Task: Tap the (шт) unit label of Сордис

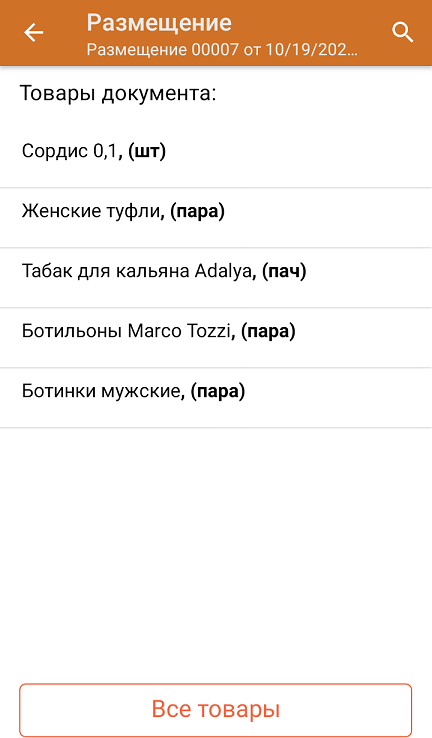Action: click(147, 152)
